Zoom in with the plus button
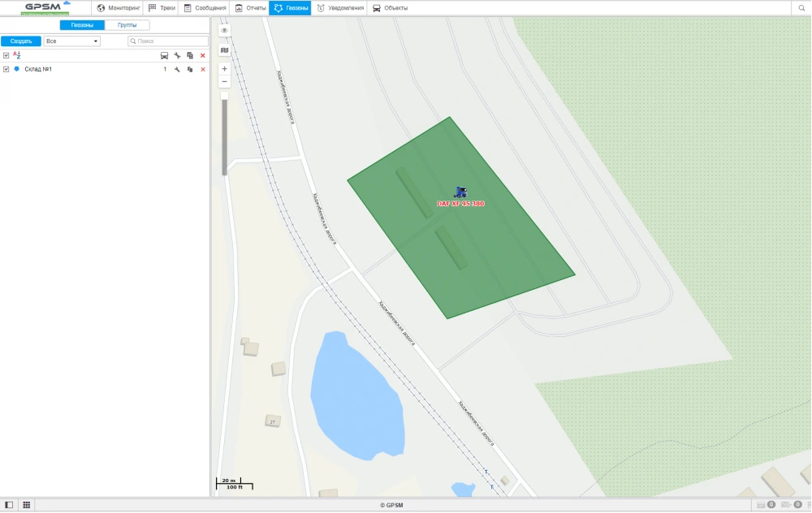This screenshot has height=513, width=812. click(225, 69)
